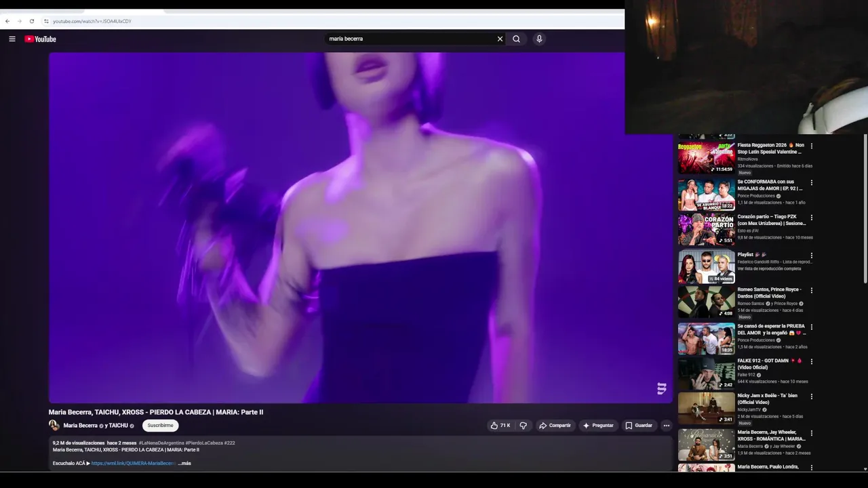
Task: Open the FALKE 912 GOT DAMN thumbnail
Action: click(706, 373)
